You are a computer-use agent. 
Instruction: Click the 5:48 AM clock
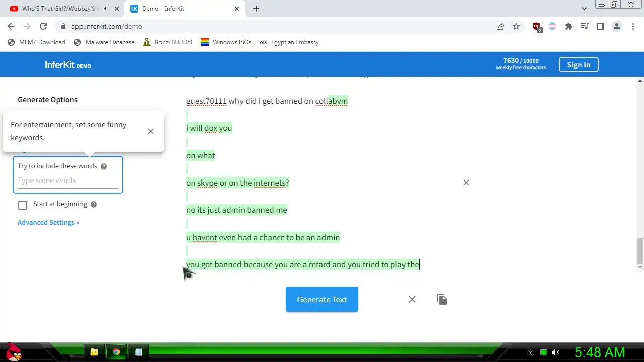[x=600, y=352]
